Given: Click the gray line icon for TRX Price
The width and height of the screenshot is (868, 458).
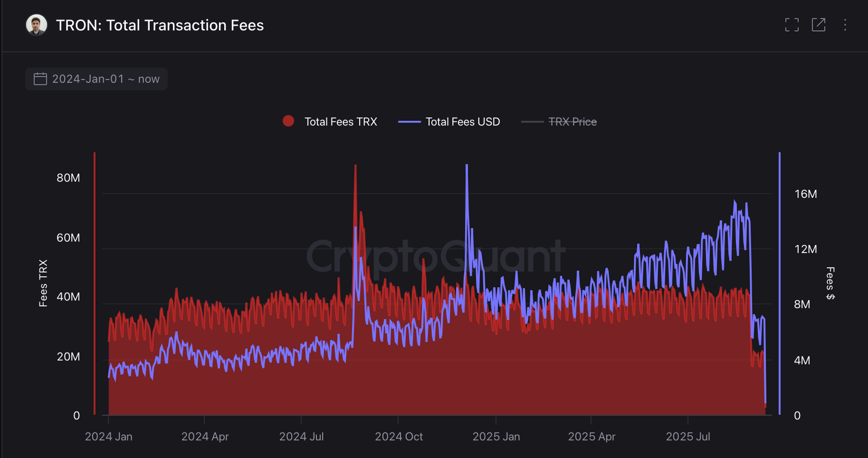Looking at the screenshot, I should [x=533, y=121].
